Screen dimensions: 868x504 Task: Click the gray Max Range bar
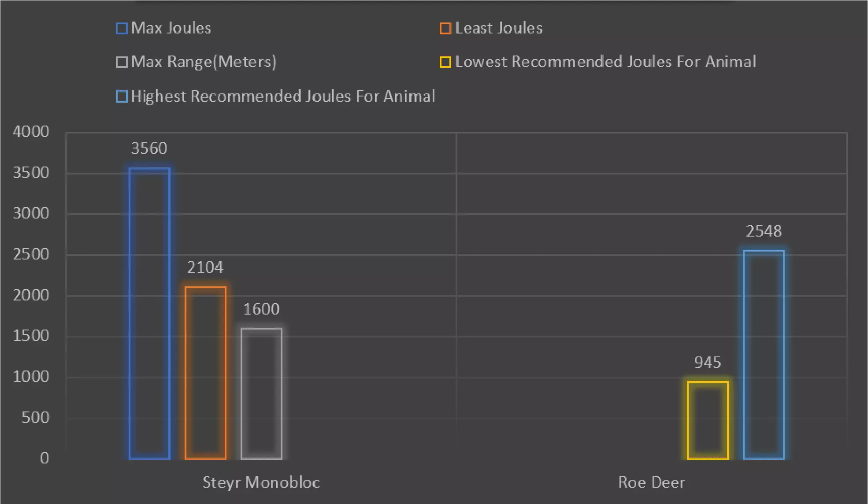click(261, 394)
